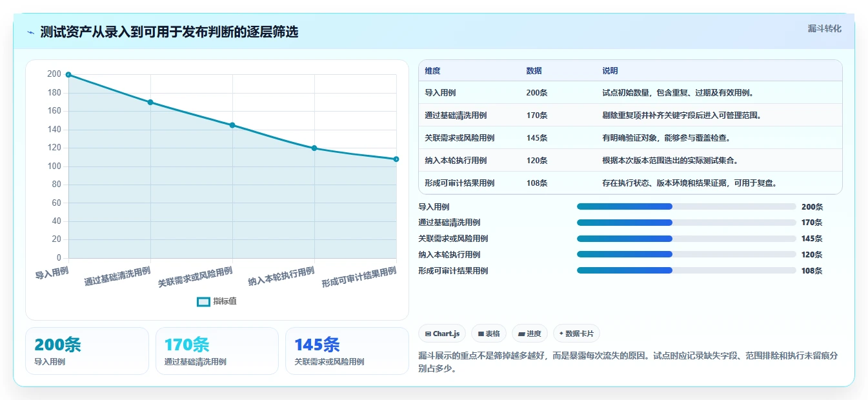The height and width of the screenshot is (400, 868).
Task: Click the 170条 通过基础清洗用例 data card
Action: click(x=217, y=351)
